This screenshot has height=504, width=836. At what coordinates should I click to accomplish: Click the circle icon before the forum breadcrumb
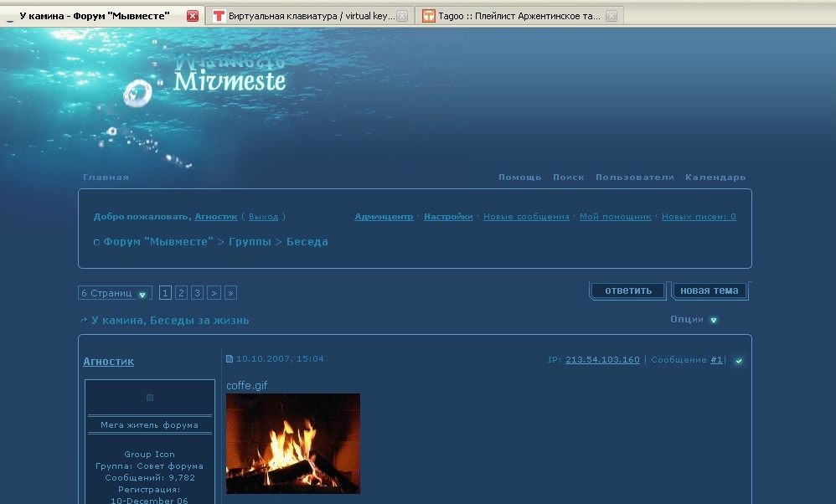pyautogui.click(x=96, y=243)
